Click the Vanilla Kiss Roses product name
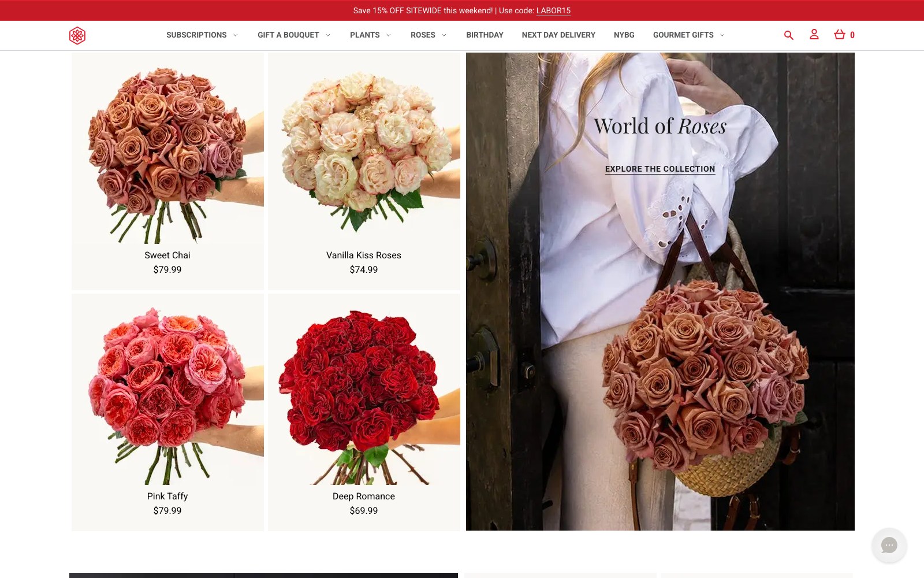Image resolution: width=924 pixels, height=578 pixels. click(364, 255)
